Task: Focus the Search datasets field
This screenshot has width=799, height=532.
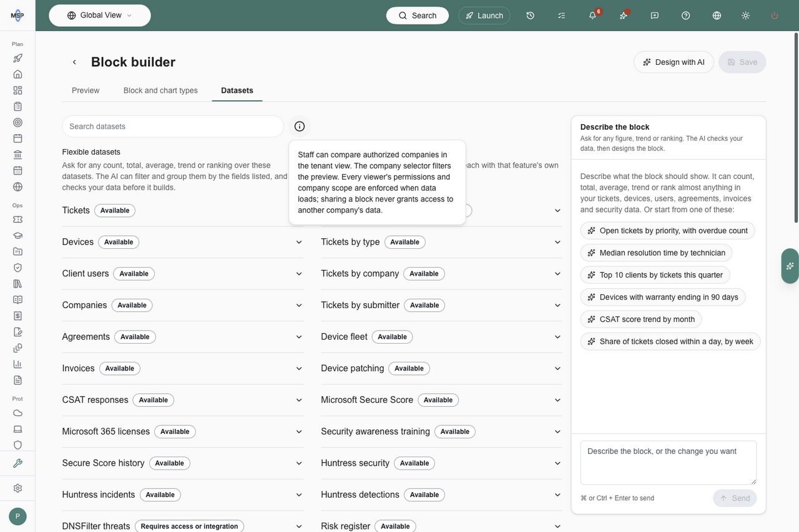Action: pyautogui.click(x=173, y=127)
